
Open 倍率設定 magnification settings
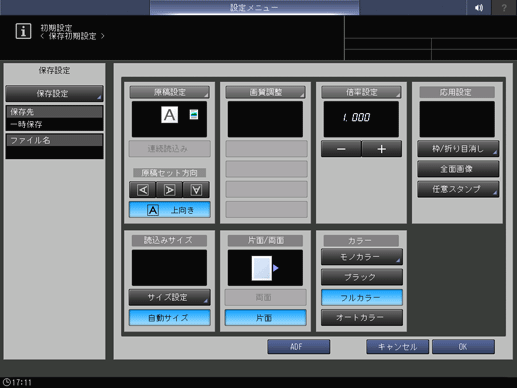pos(361,92)
